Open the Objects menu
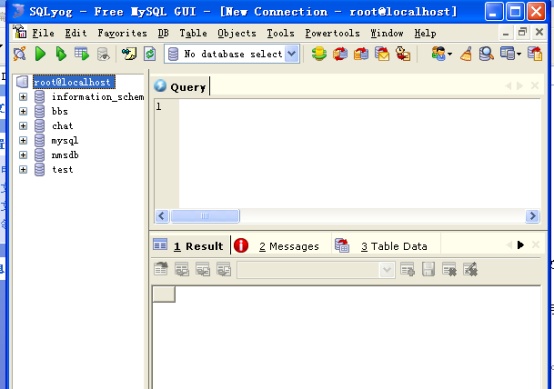 click(x=237, y=33)
